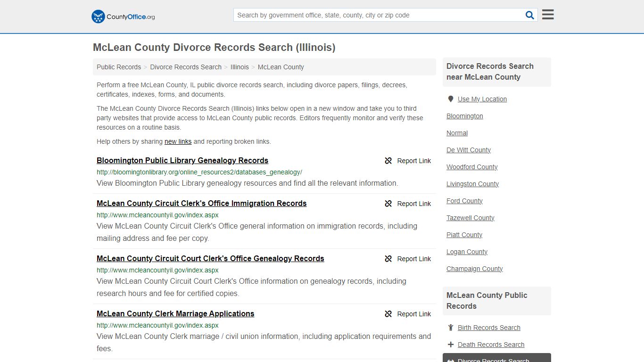Open Death Records Search link

tap(491, 345)
